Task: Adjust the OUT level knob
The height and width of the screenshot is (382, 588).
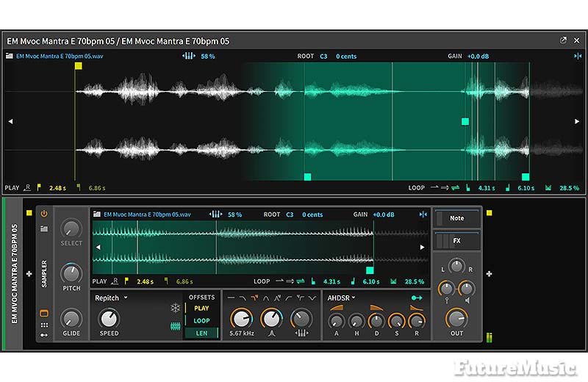Action: click(456, 318)
